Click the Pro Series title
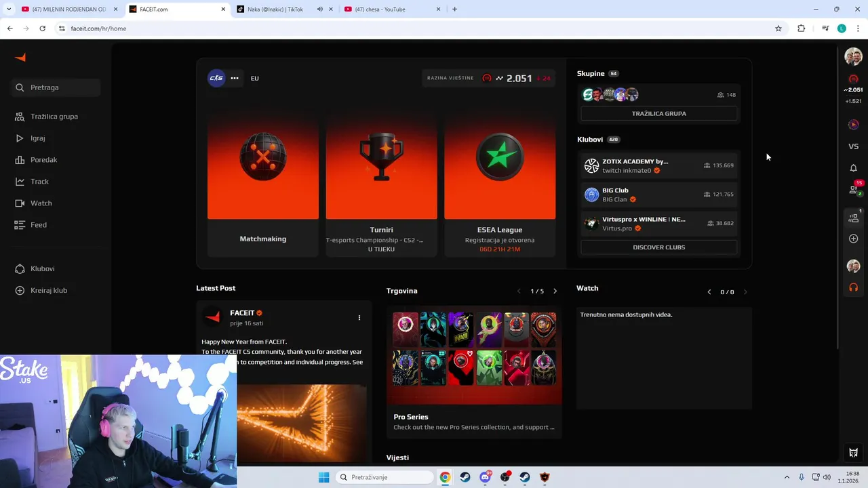The height and width of the screenshot is (488, 868). tap(411, 417)
